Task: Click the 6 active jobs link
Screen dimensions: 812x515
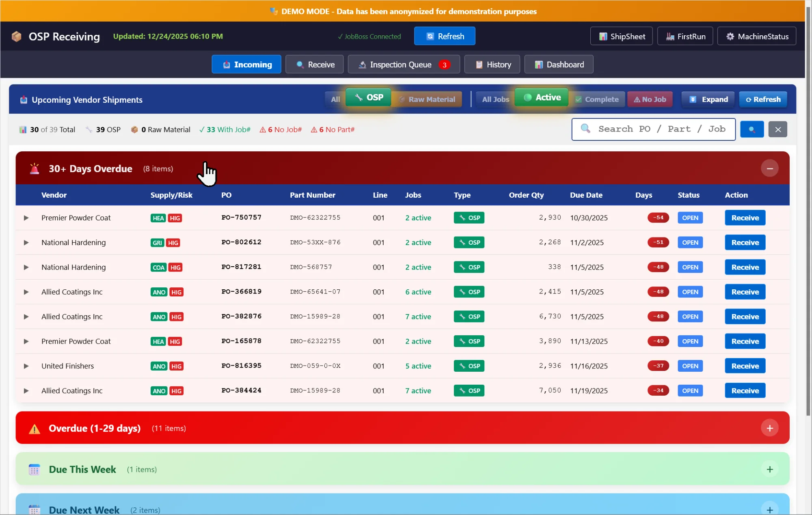Action: coord(418,292)
